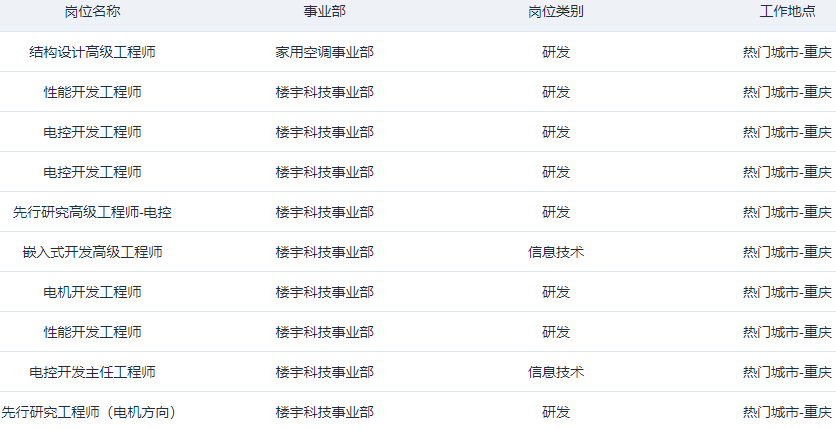The height and width of the screenshot is (429, 836).
Task: View the 电机开发工程师 job posting
Action: (92, 292)
